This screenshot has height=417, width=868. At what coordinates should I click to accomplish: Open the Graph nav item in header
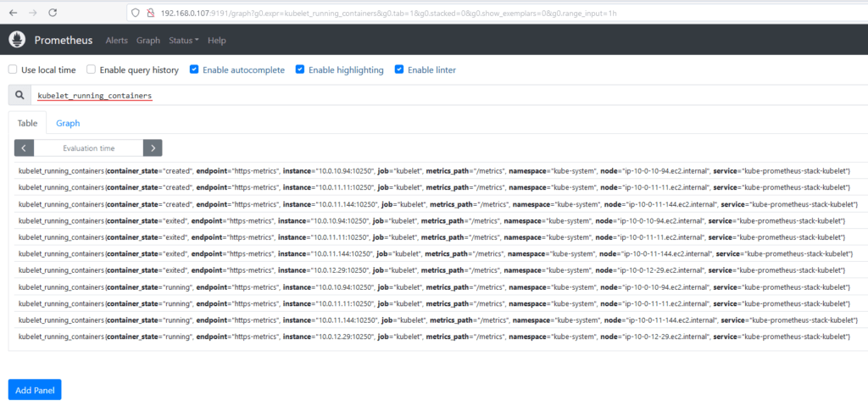click(148, 41)
